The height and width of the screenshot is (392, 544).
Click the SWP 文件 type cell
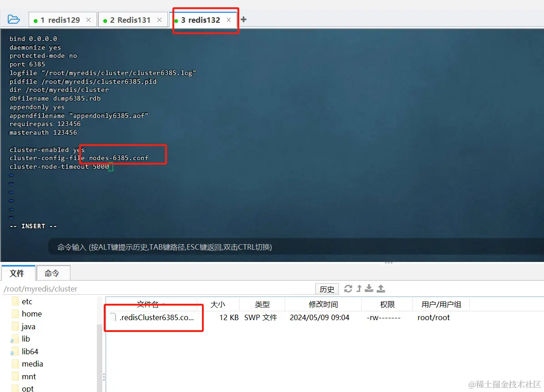point(261,317)
